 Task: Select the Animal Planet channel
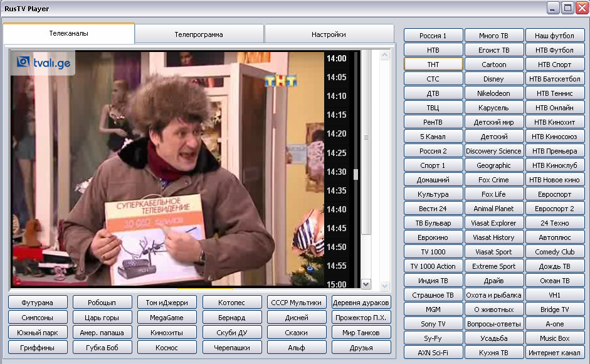click(x=493, y=209)
